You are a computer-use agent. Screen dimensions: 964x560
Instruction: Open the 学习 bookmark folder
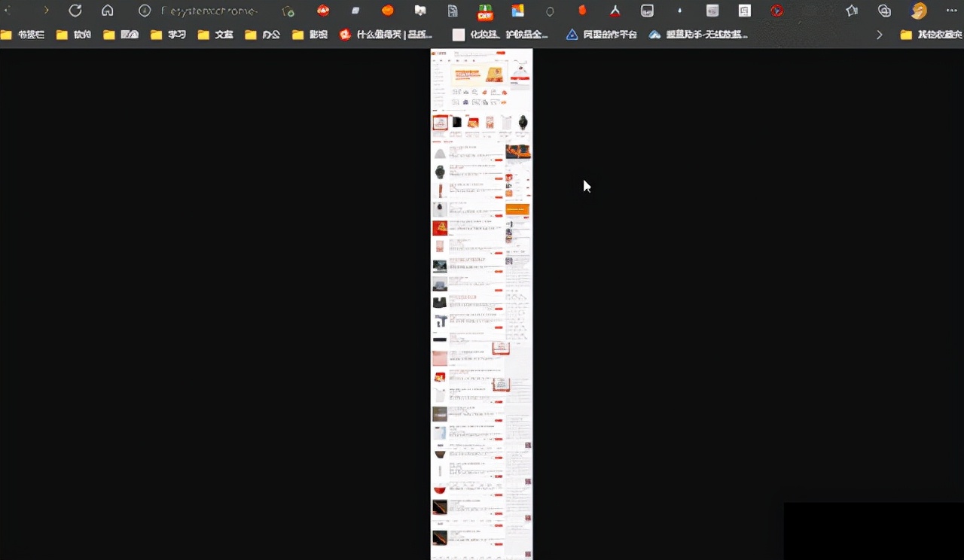click(168, 35)
